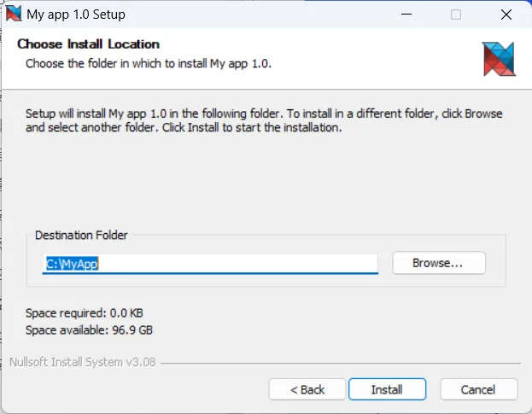Cancel the setup wizard
The height and width of the screenshot is (414, 532).
[x=477, y=389]
